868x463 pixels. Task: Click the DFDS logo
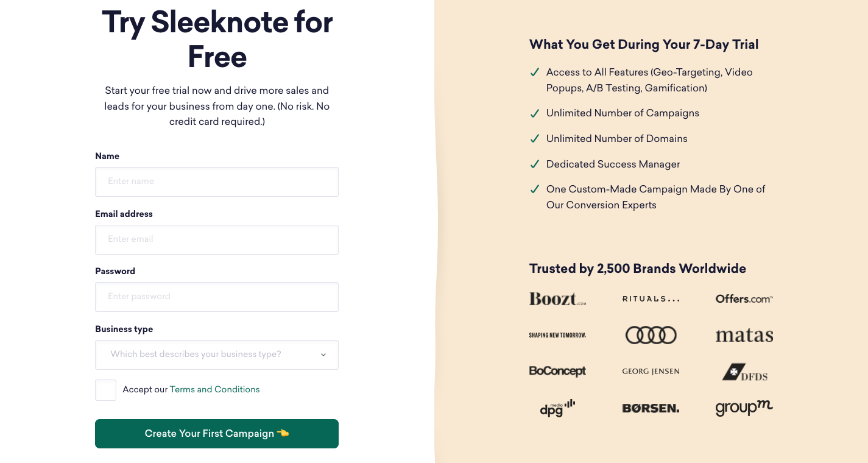point(744,372)
